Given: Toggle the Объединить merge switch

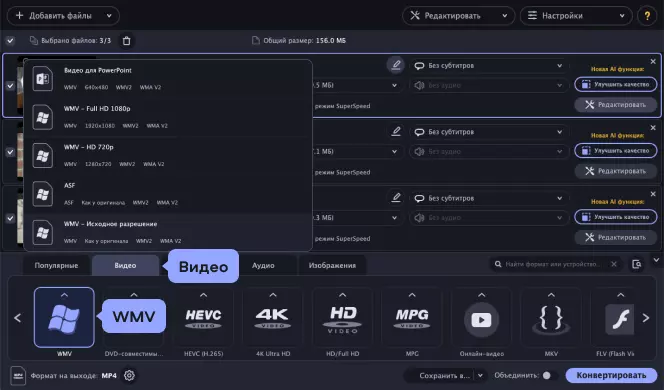Looking at the screenshot, I should (x=549, y=375).
